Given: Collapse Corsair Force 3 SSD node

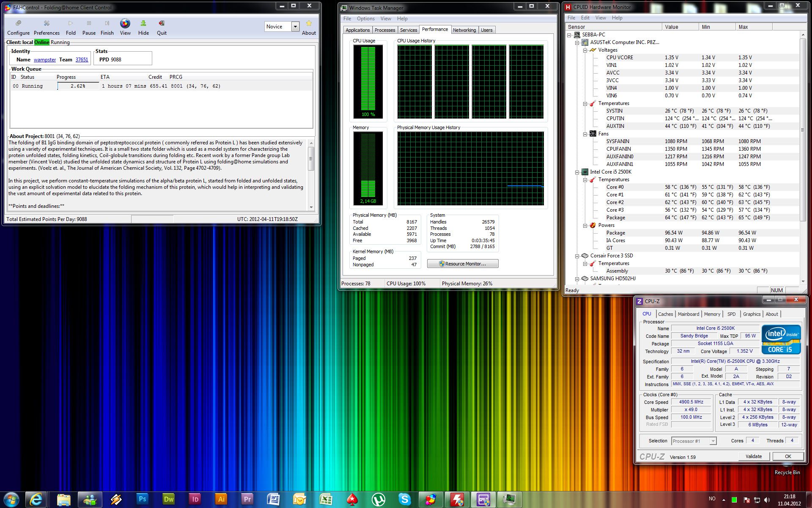Looking at the screenshot, I should (x=577, y=256).
